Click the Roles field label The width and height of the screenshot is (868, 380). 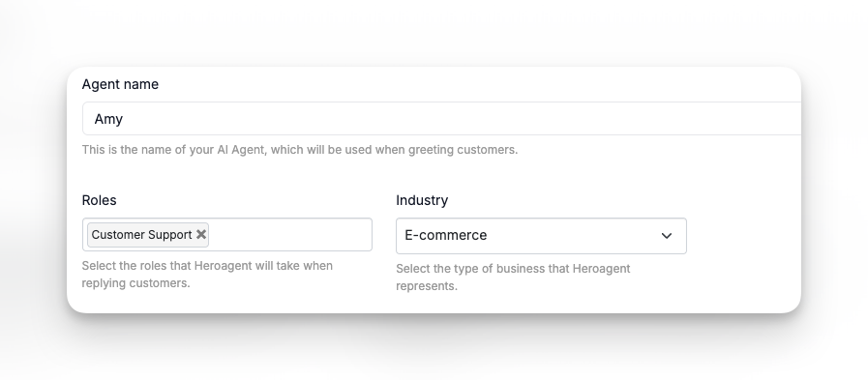99,200
